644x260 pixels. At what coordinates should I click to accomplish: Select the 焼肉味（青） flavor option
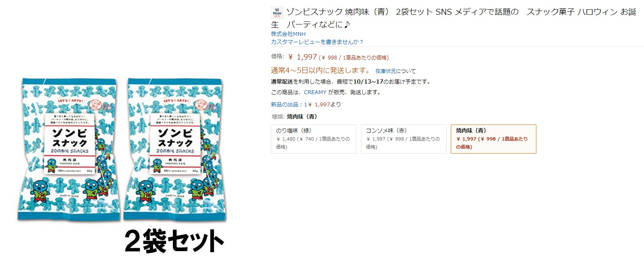tap(493, 139)
